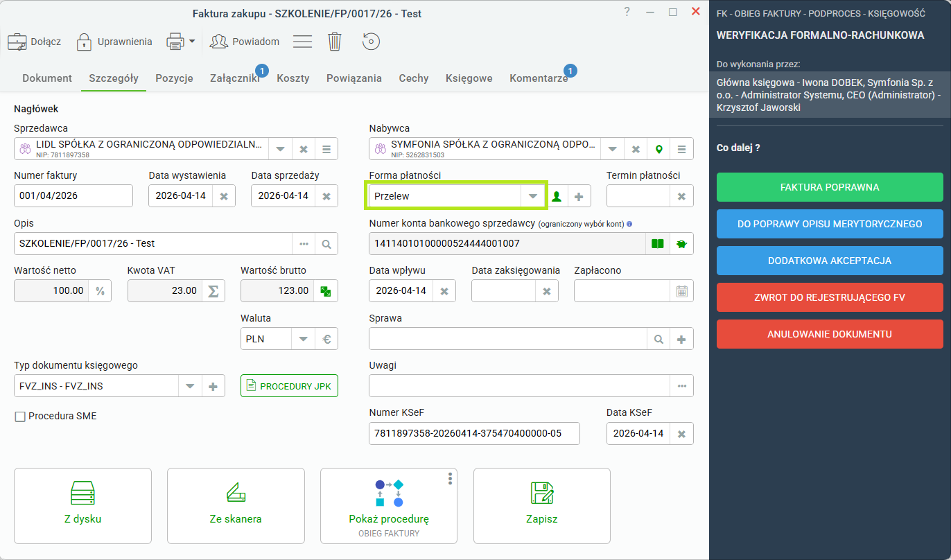Open the Zapłacono calendar picker
Screen dimensions: 951x560
tap(682, 291)
